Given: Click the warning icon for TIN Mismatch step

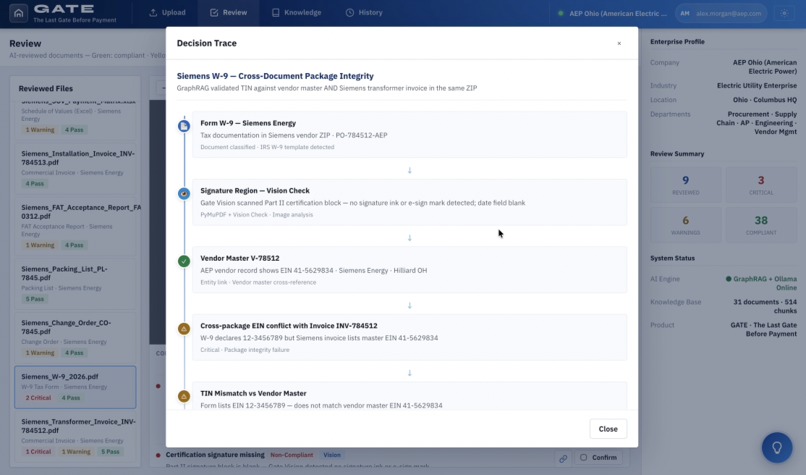Looking at the screenshot, I should 184,396.
